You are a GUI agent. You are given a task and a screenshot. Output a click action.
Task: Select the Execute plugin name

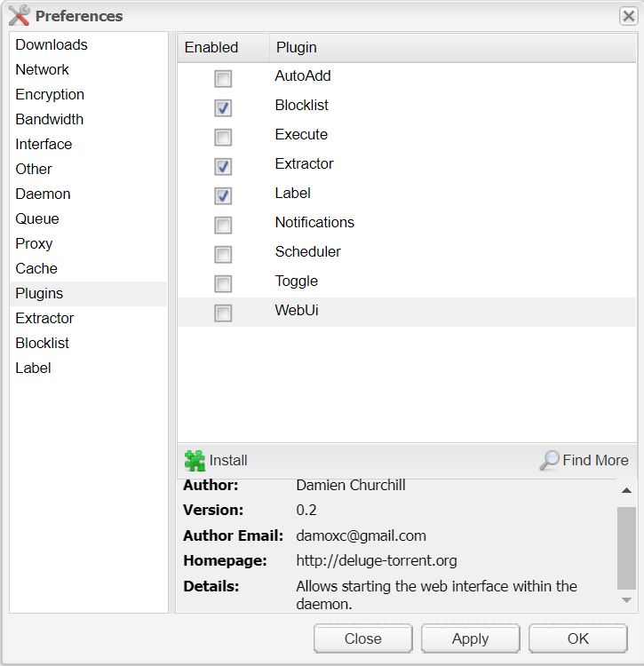(x=301, y=135)
